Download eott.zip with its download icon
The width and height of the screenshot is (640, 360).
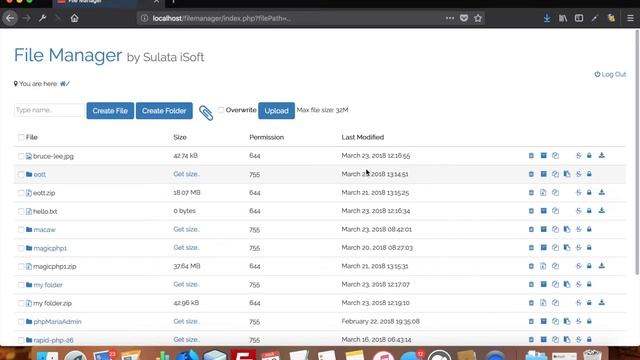(602, 192)
